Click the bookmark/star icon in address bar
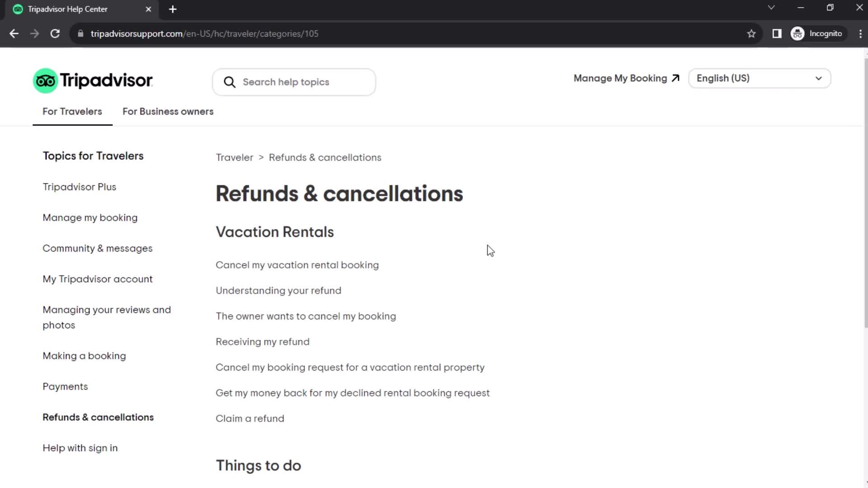 point(752,33)
